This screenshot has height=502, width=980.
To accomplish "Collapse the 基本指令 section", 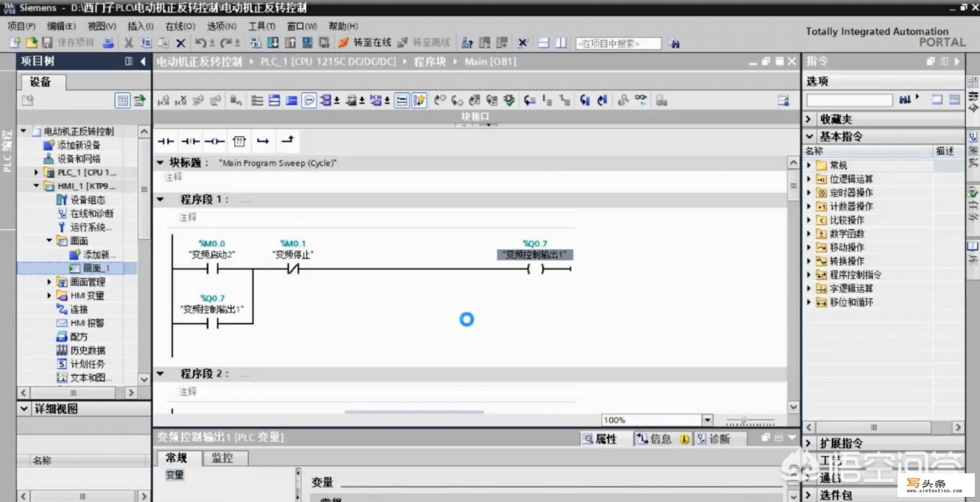I will [809, 136].
